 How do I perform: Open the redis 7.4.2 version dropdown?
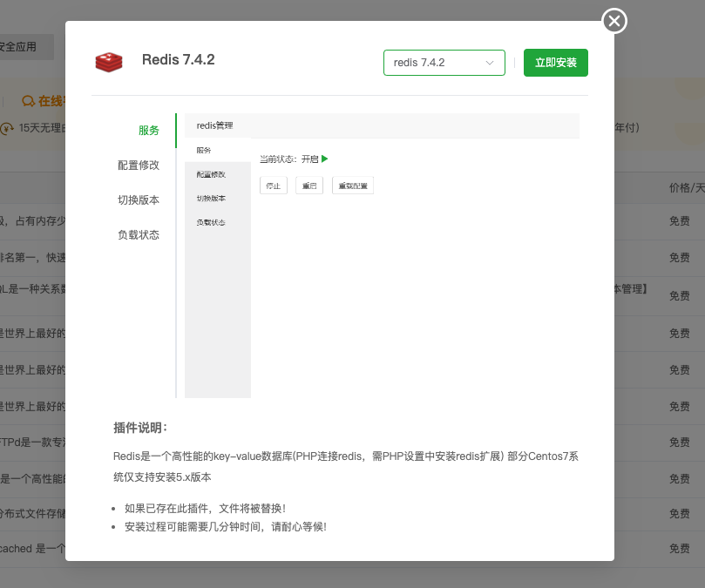(x=444, y=63)
